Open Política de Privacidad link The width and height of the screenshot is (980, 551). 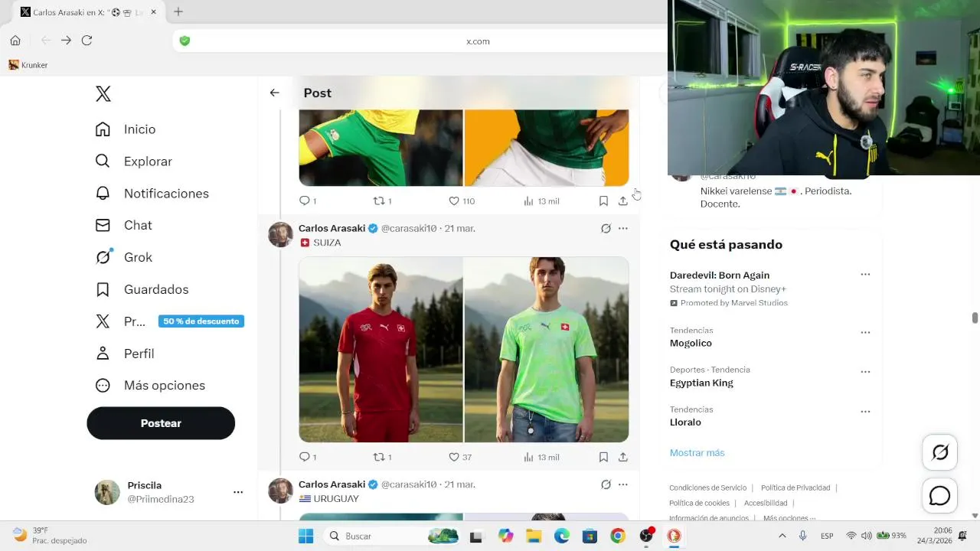(795, 488)
